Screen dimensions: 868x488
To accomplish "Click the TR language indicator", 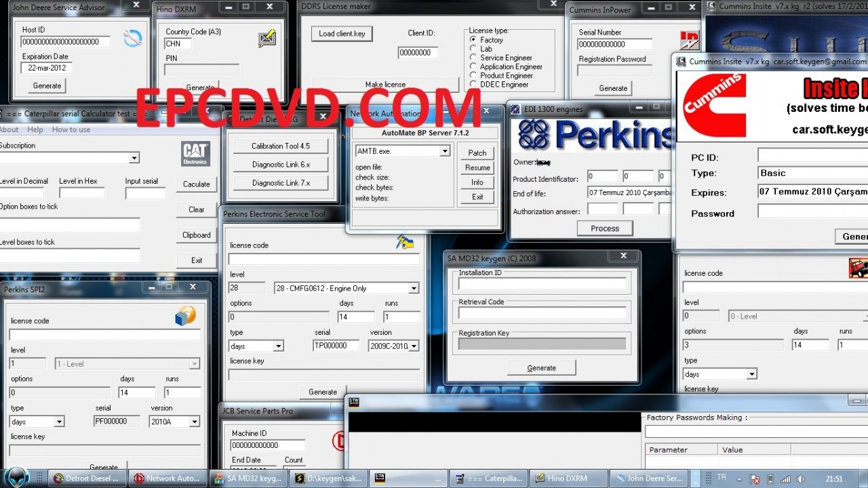I will click(x=722, y=477).
